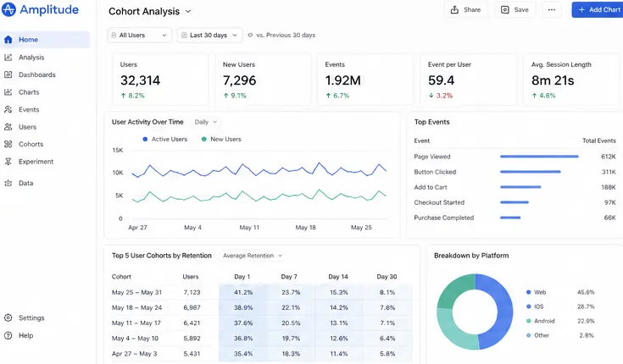Click the Total Events column header
623x364 pixels.
point(598,141)
